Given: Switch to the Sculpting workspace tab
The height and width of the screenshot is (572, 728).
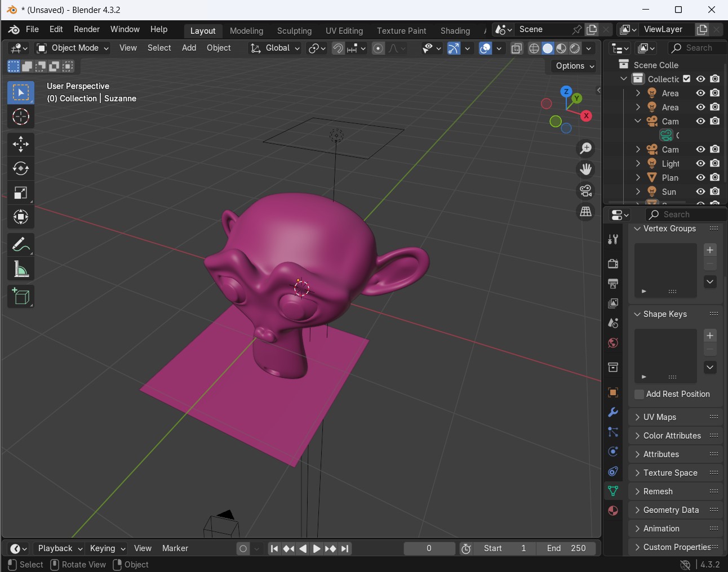Looking at the screenshot, I should 294,31.
